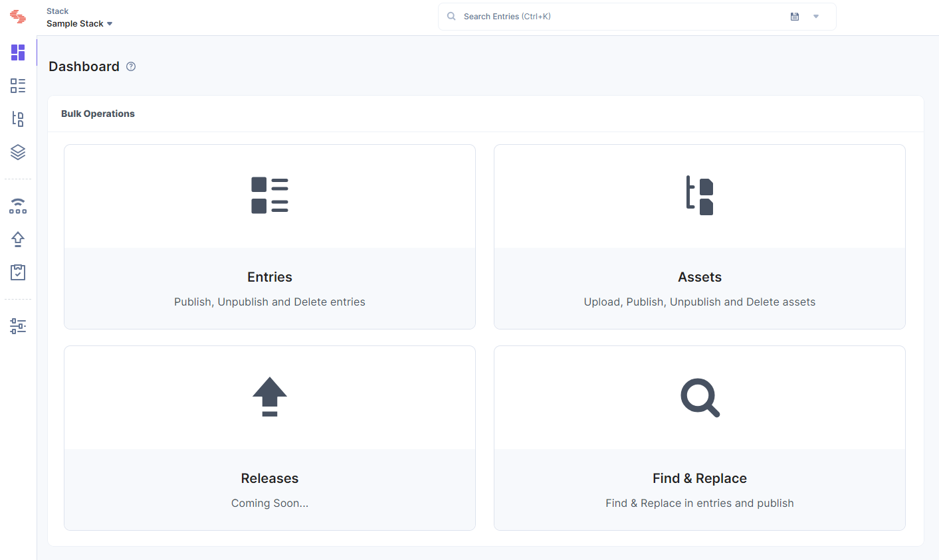
Task: Open the Dashboard icon in sidebar
Action: point(18,52)
